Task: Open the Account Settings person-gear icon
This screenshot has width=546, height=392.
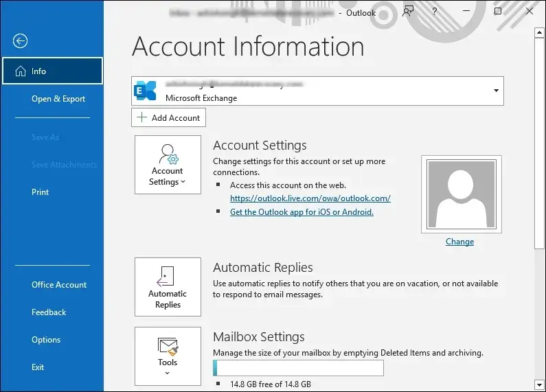Action: 168,154
